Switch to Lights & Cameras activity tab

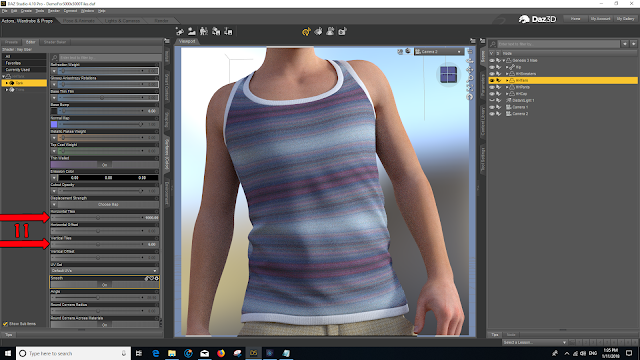122,20
